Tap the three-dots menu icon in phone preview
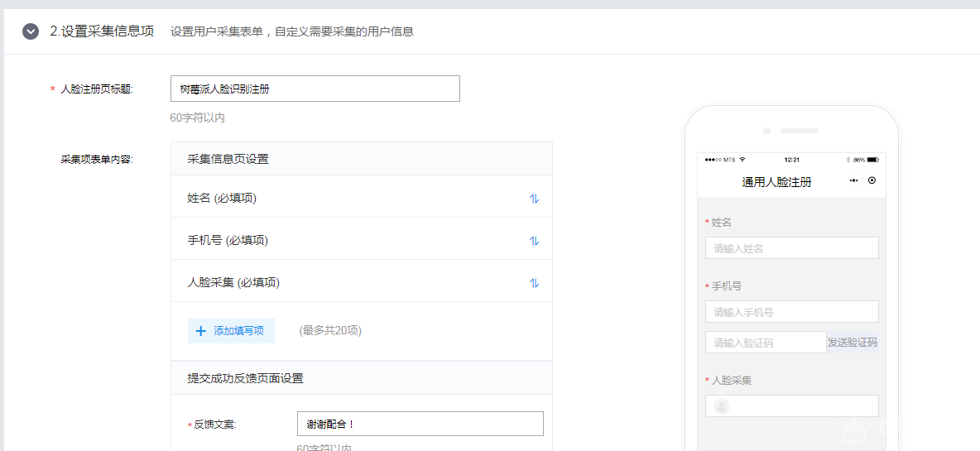The image size is (980, 451). click(x=853, y=180)
